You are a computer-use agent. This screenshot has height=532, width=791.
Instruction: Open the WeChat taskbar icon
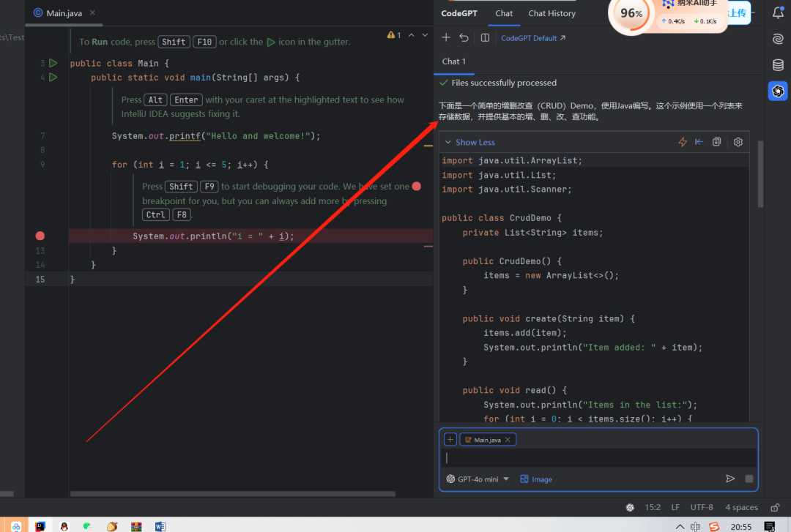(x=88, y=526)
